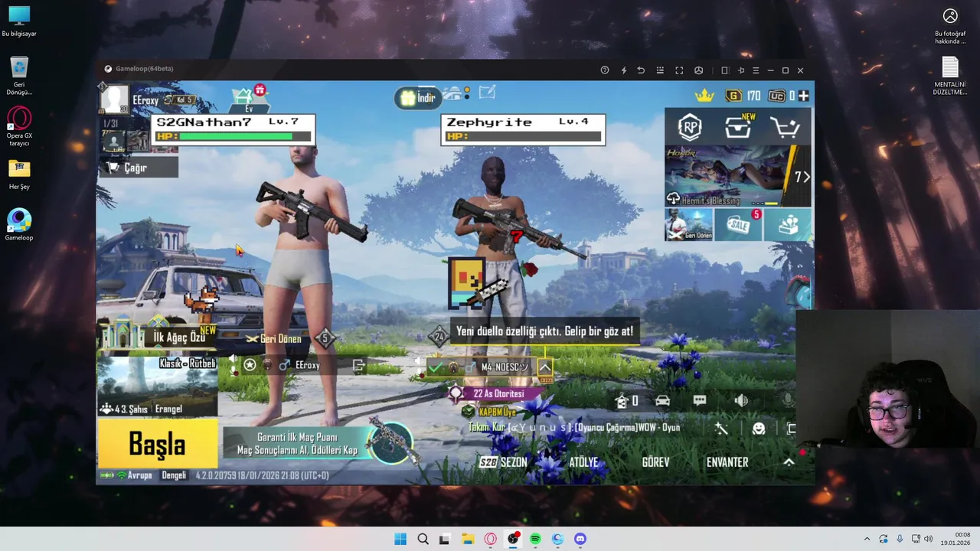Open the crate box icon marked NEW
Viewport: 980px width, 551px height.
738,127
